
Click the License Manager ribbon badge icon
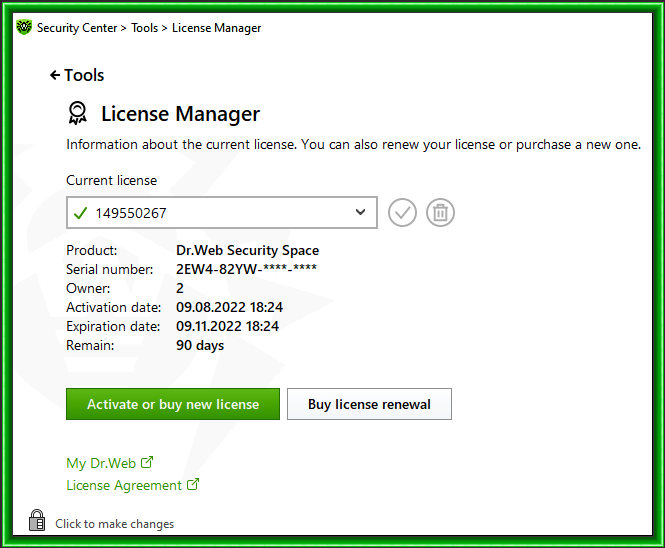pos(78,113)
